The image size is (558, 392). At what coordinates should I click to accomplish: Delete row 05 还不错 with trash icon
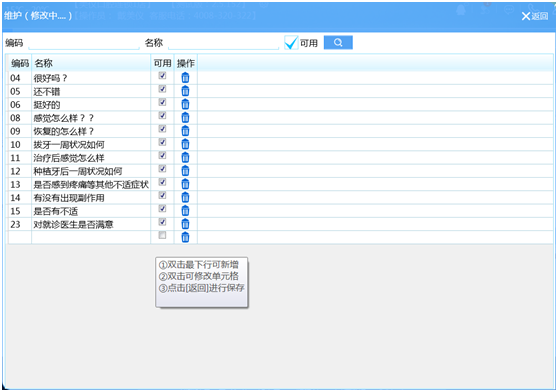pyautogui.click(x=185, y=91)
